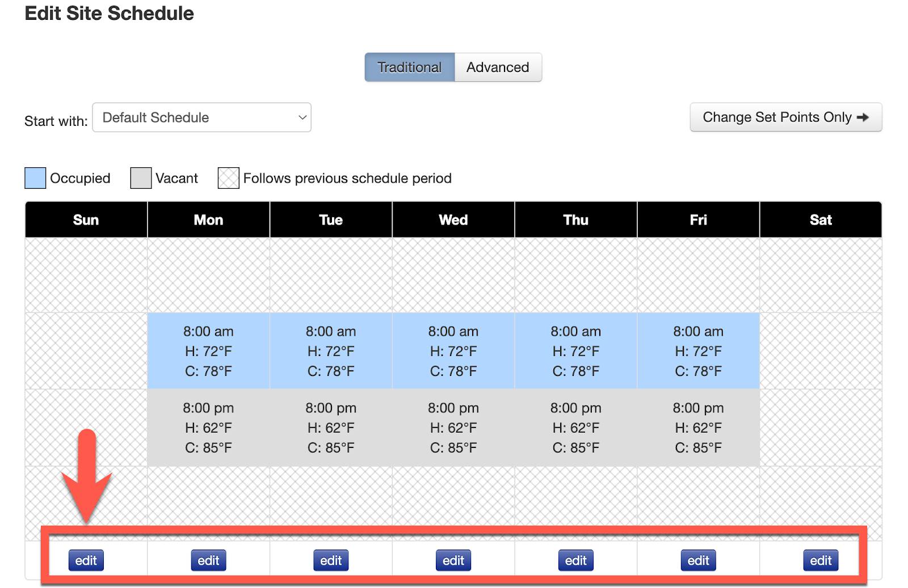Click the edit button under Mon
Viewport: 908px width, 588px height.
tap(208, 560)
